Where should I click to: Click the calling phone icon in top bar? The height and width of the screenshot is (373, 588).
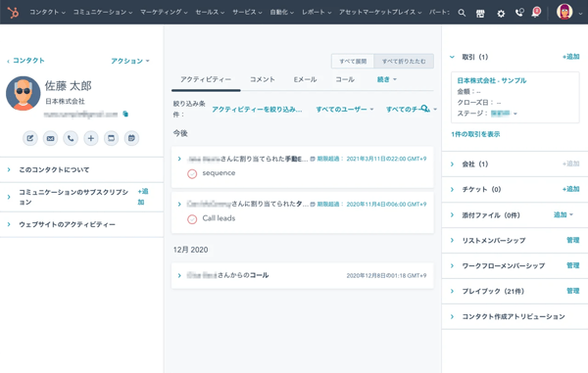pos(519,13)
